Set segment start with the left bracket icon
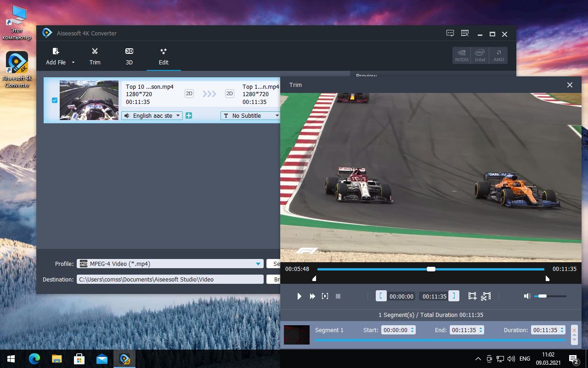Screen dimensions: 588x368 tap(381, 296)
